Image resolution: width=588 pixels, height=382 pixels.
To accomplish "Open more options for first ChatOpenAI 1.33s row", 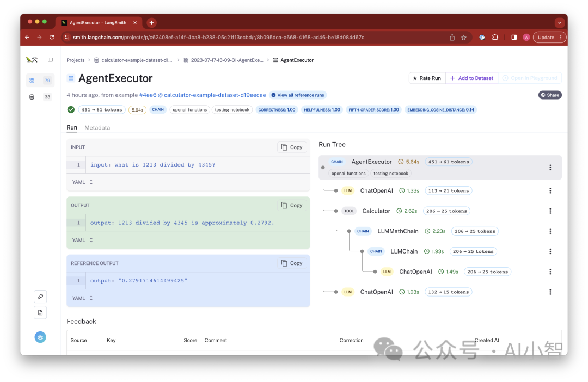I will point(550,190).
